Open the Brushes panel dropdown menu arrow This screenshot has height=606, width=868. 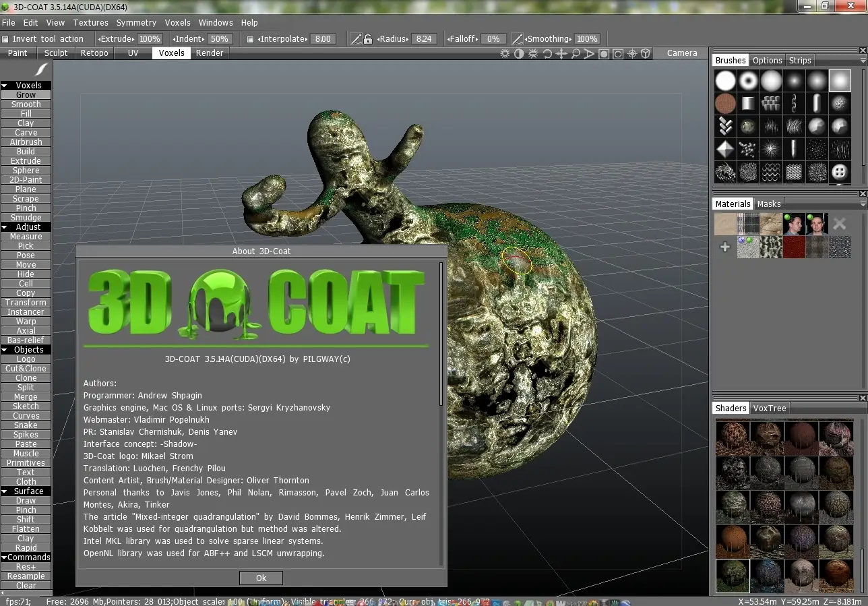tap(863, 61)
